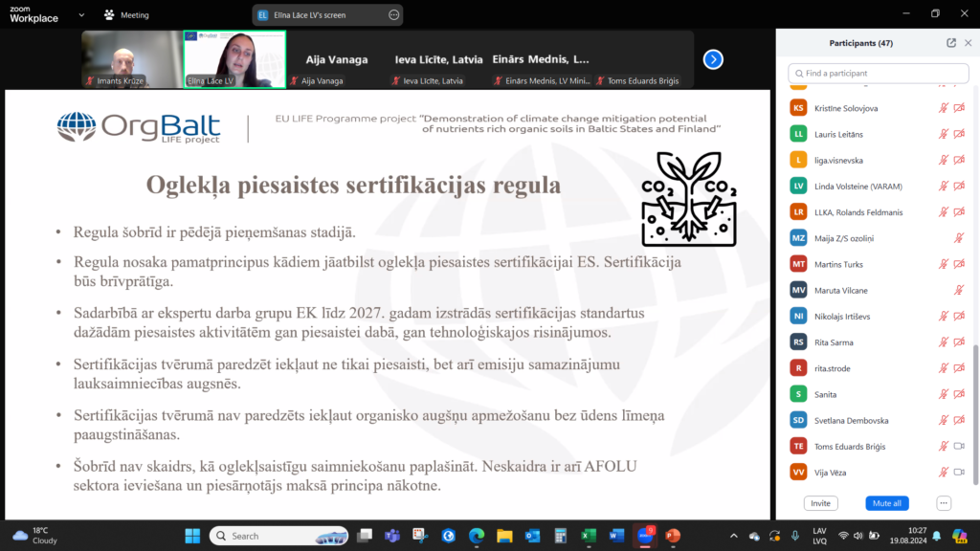The image size is (980, 551).
Task: Click muted mic icon for Linda Volšteine (VARAM)
Action: tap(943, 187)
